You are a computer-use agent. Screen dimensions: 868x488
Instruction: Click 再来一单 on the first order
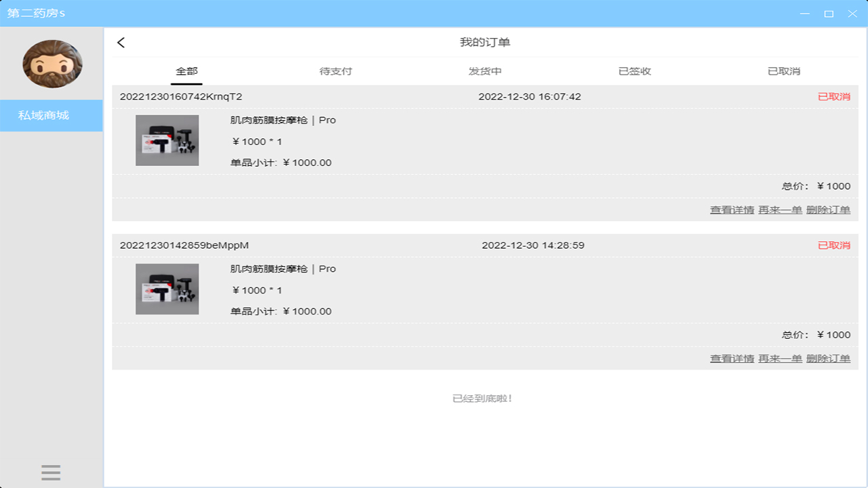(780, 210)
